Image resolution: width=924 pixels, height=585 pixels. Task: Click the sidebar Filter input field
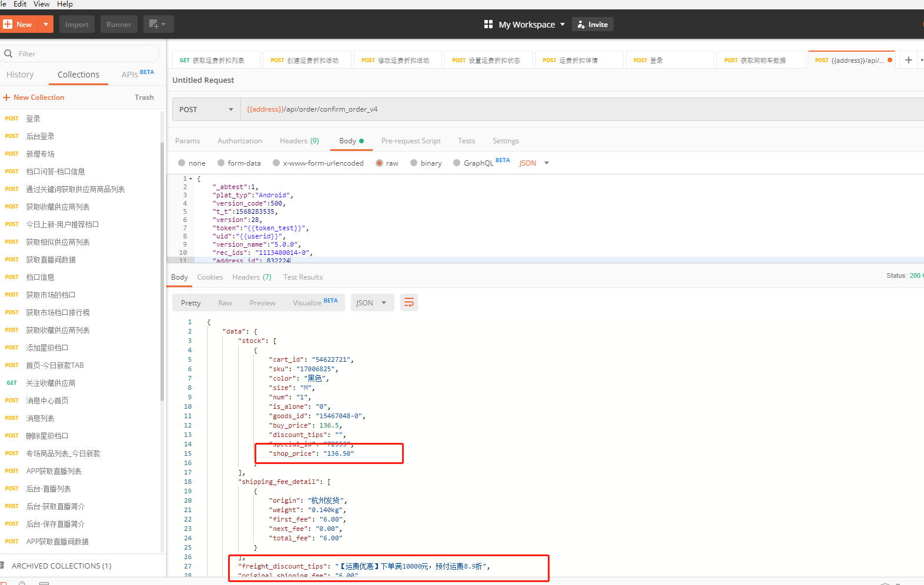(x=80, y=53)
